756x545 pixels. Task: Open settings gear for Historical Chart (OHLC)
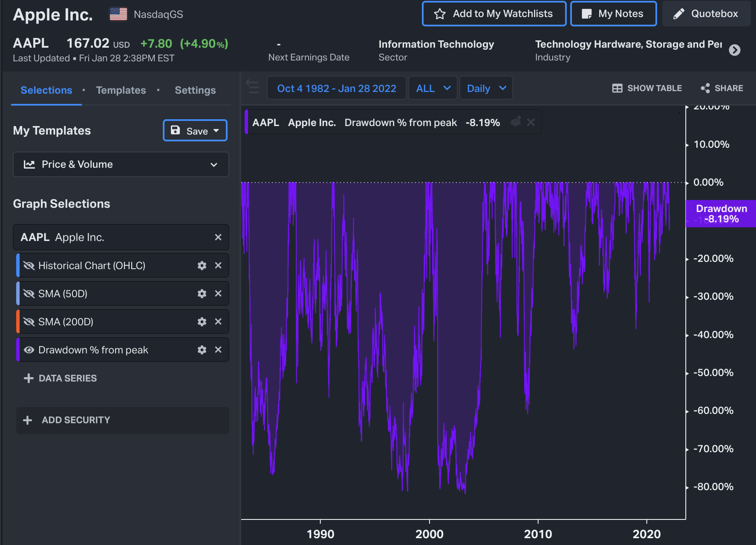tap(202, 266)
